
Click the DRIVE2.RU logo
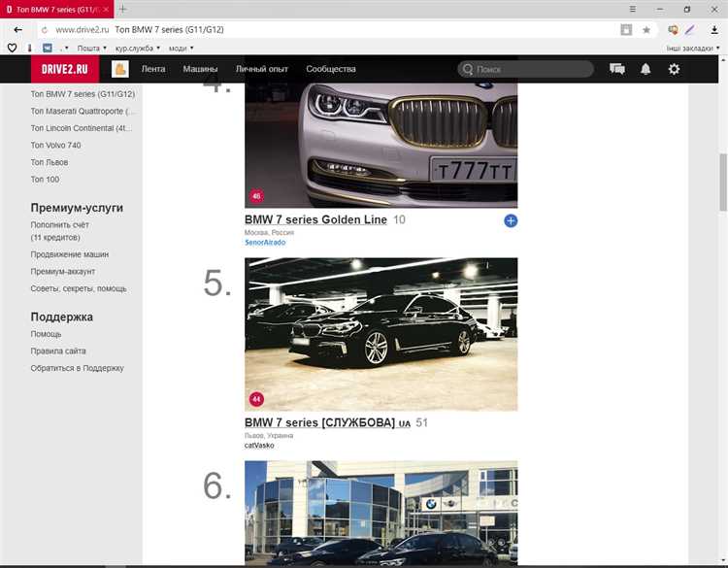64,69
